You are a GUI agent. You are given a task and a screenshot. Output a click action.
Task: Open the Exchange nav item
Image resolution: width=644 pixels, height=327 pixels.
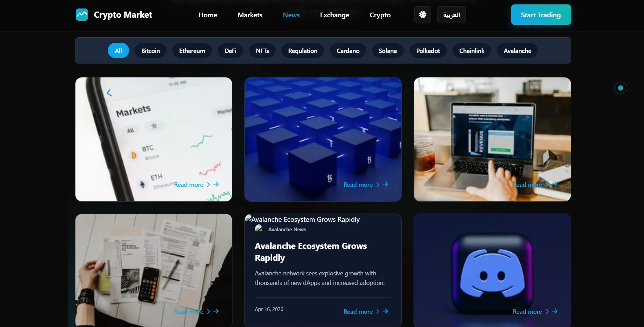335,15
